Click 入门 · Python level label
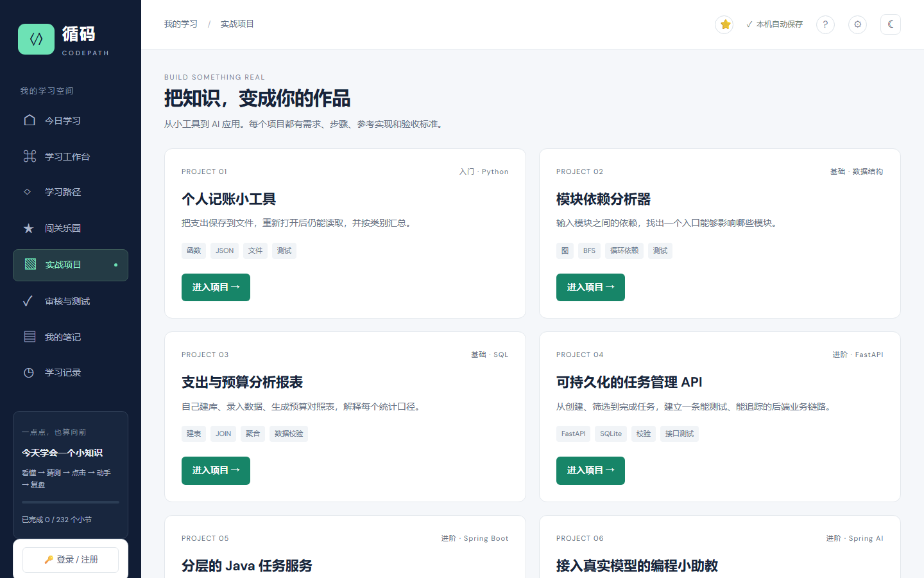 484,171
